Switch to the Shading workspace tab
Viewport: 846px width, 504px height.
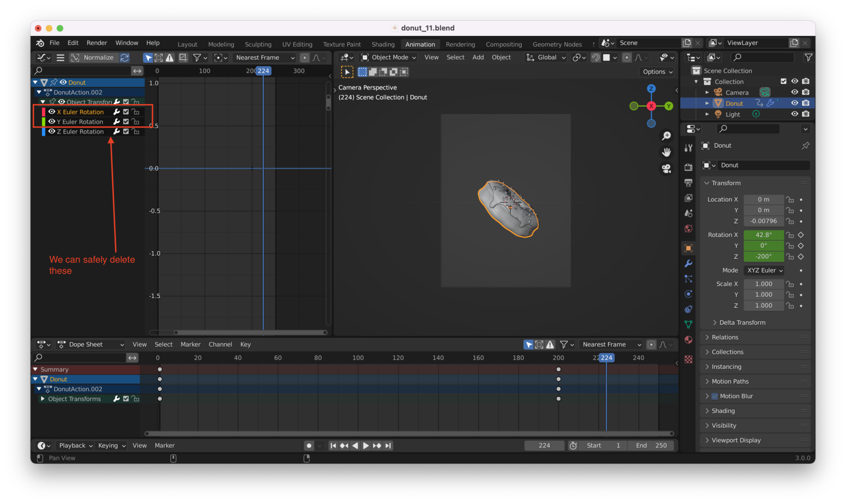pos(383,44)
